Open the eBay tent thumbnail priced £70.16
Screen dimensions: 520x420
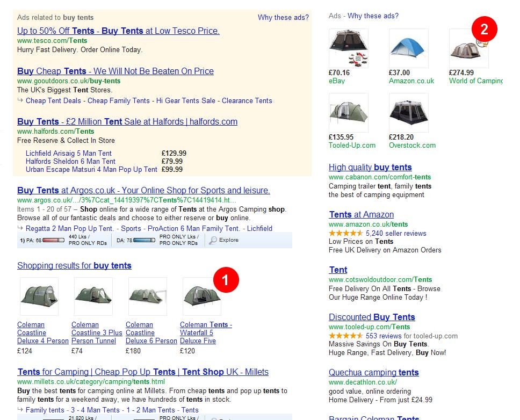[348, 48]
